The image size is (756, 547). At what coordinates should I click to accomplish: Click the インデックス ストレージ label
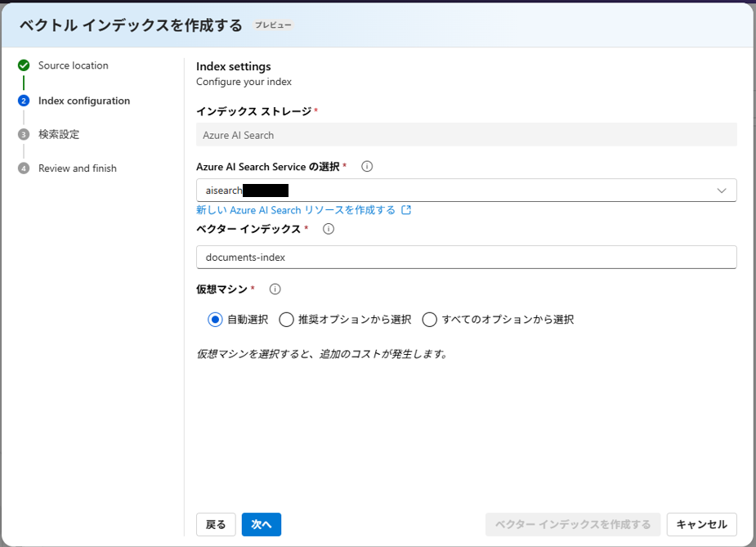pos(253,111)
